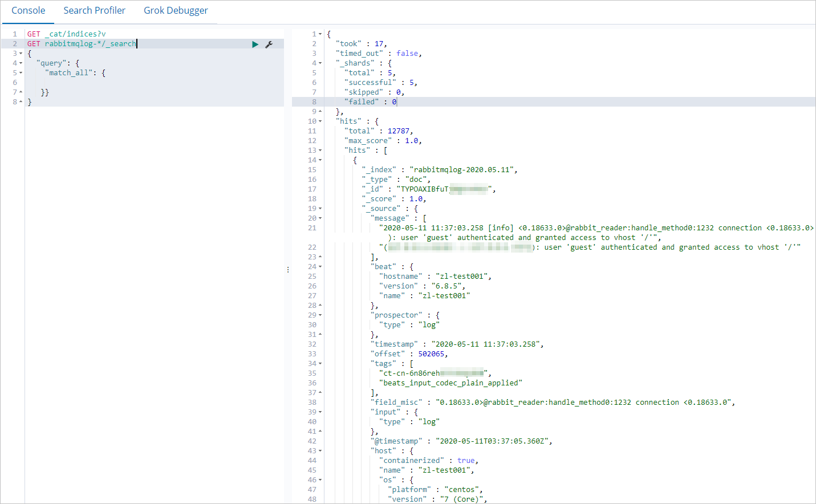Click the "failed" : 0 response line
Screen dimensions: 816x504
[x=371, y=102]
